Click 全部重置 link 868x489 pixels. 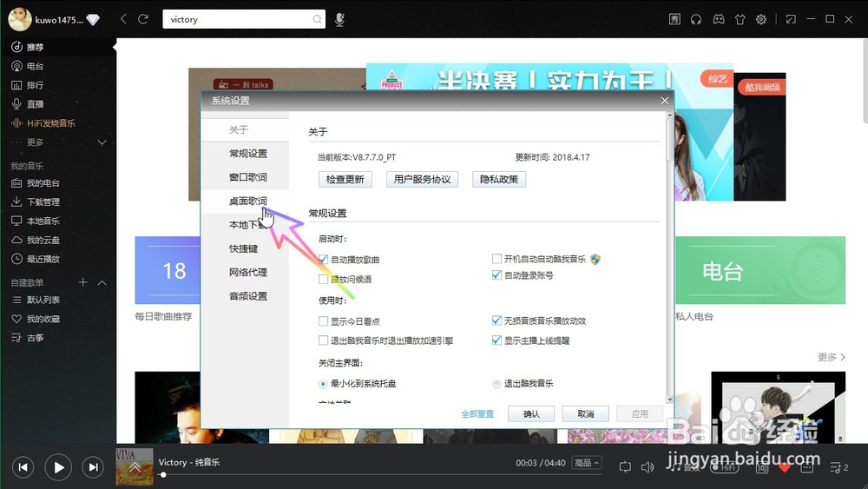[477, 413]
